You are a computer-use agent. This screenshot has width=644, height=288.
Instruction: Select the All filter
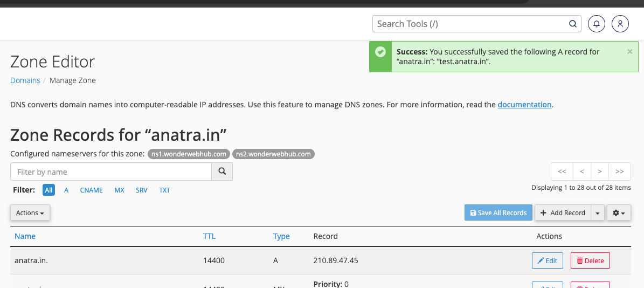(49, 190)
